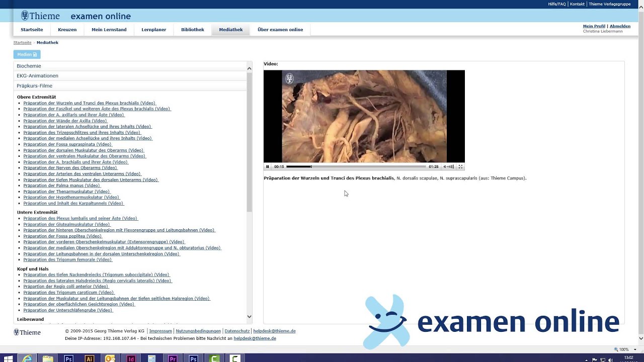Screen dimensions: 644x362
Task: Open Hypothenarmuskulatur video link
Action: (71, 198)
